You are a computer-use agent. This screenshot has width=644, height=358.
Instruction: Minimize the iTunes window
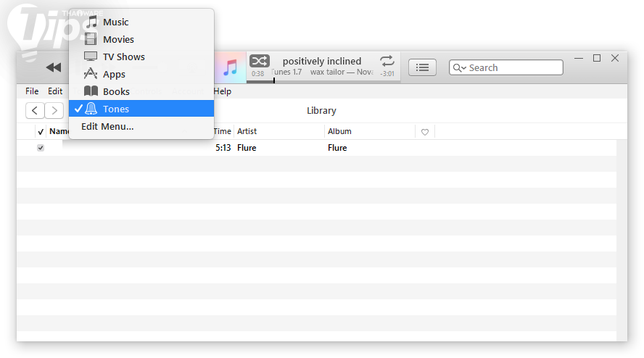(579, 58)
